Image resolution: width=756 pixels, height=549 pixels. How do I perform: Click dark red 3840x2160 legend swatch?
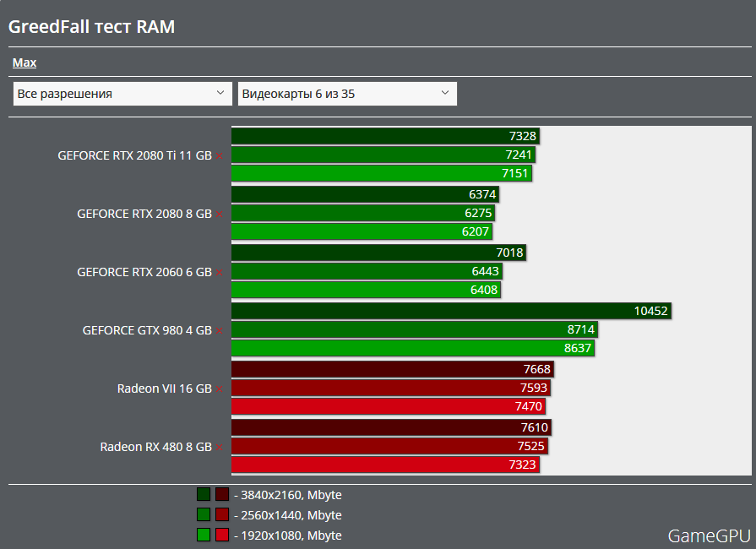[222, 495]
